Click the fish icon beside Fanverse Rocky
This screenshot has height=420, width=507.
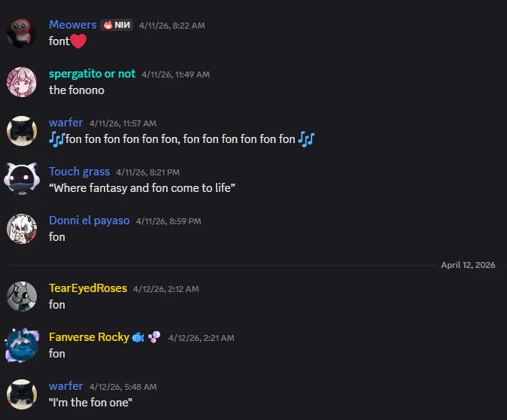click(x=138, y=337)
